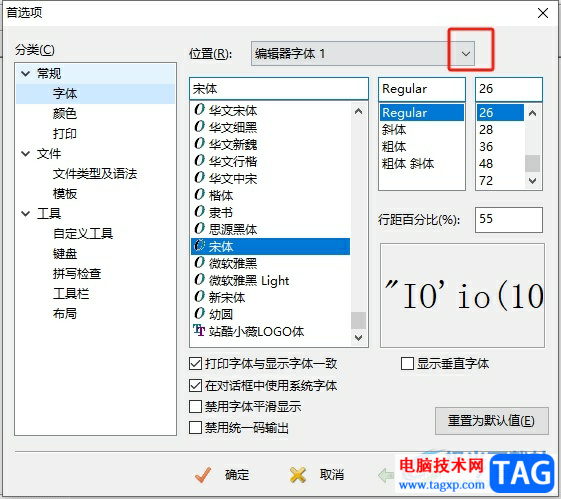Click the 取消 cancel button
The height and width of the screenshot is (499, 561).
tap(317, 475)
